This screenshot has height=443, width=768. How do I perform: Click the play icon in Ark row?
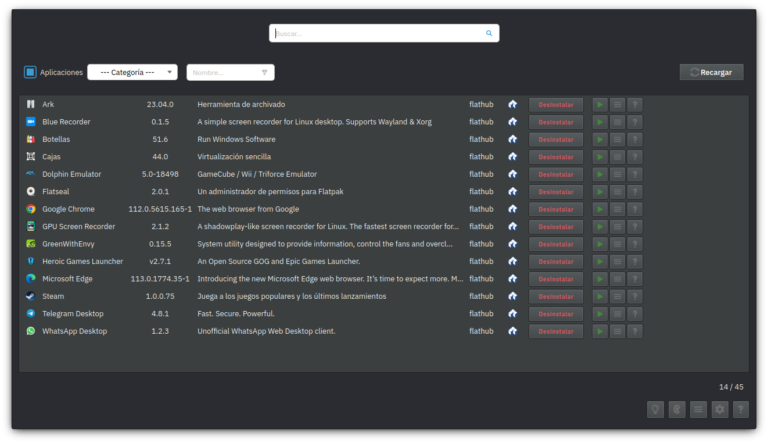click(599, 104)
